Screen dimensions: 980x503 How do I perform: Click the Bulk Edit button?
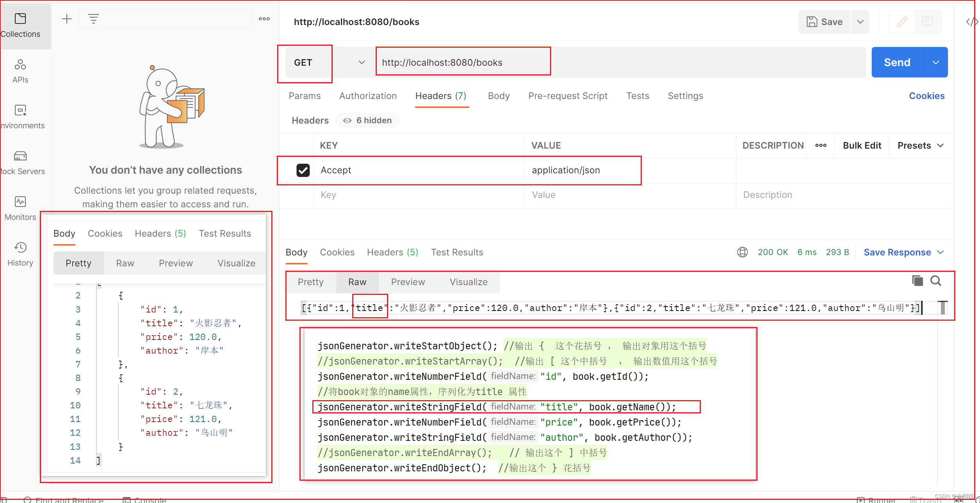862,144
